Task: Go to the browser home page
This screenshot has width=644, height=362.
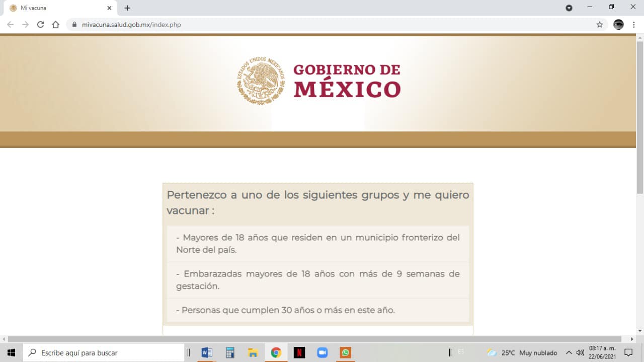Action: click(56, 25)
